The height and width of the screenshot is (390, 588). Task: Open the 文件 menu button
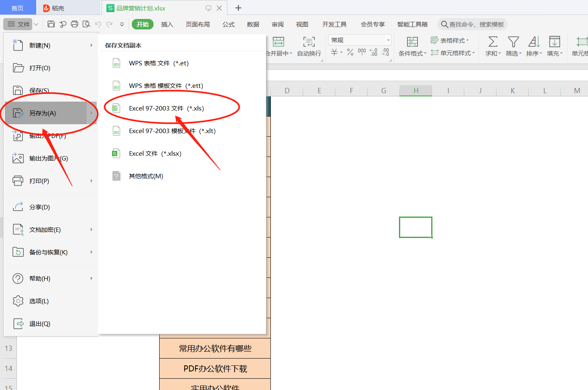point(19,24)
